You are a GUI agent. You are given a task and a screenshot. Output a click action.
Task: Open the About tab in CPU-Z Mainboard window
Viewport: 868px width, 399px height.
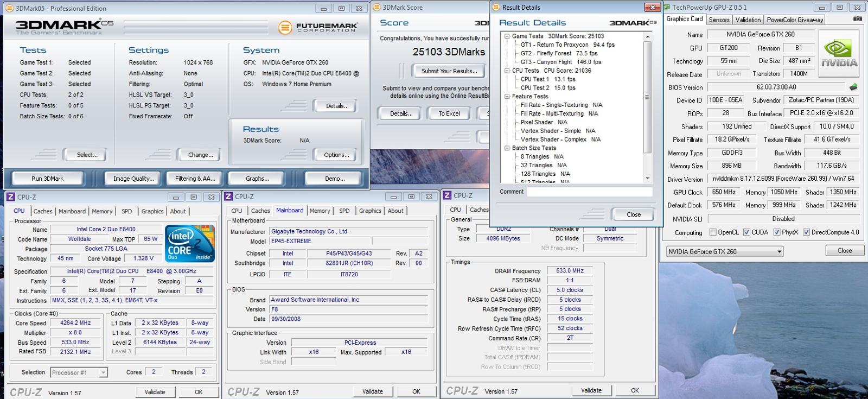tap(395, 211)
